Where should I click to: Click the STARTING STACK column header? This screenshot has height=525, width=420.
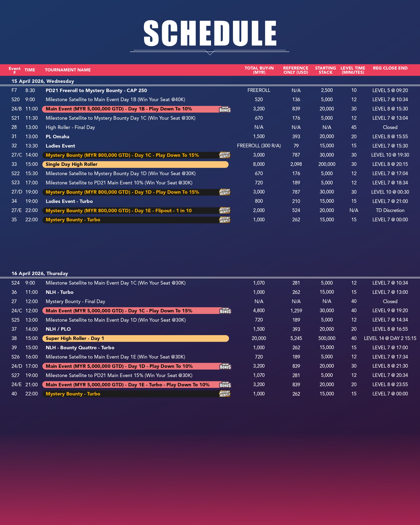tap(325, 70)
